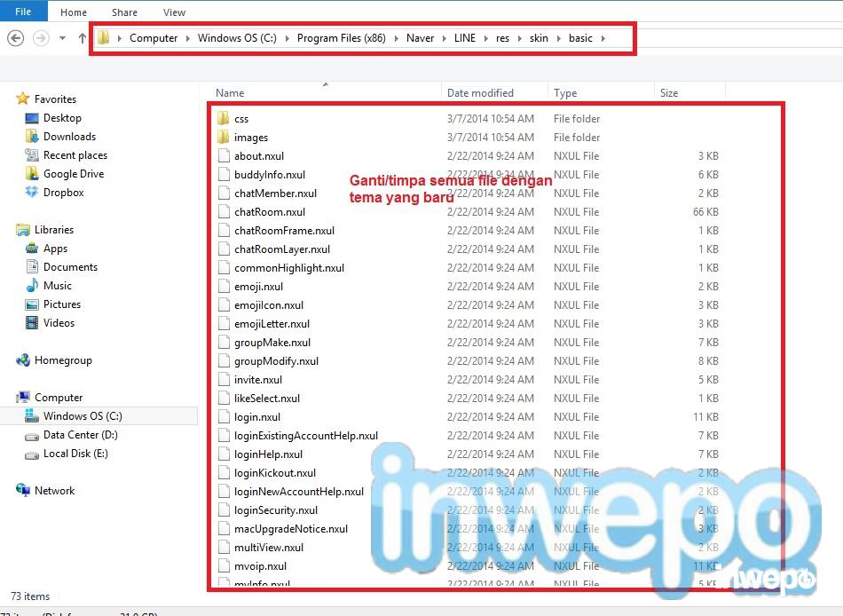Click the Downloads folder icon

coord(32,136)
